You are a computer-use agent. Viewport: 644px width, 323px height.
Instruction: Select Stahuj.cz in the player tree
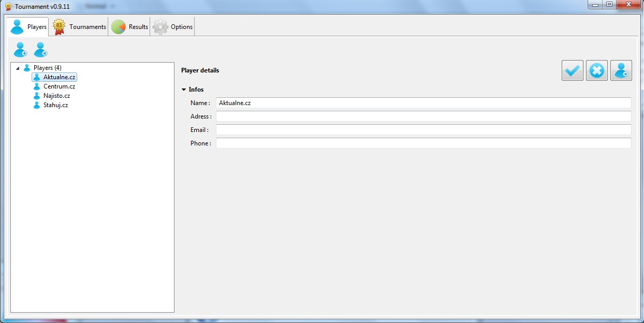(55, 105)
